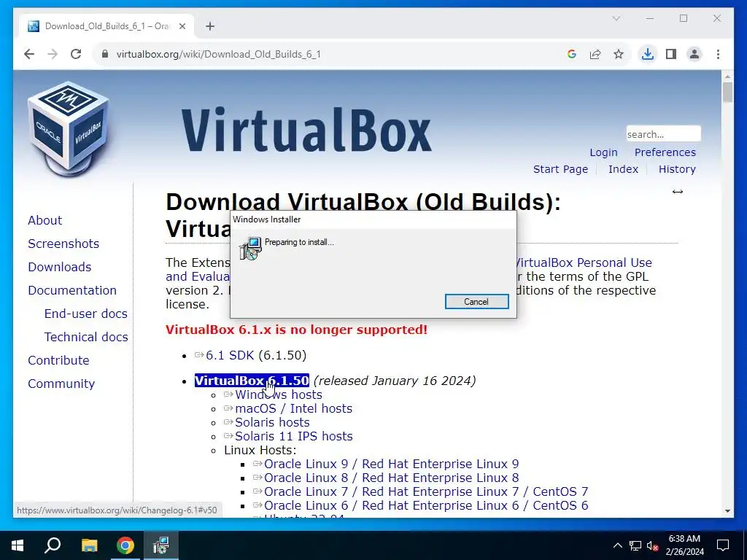The width and height of the screenshot is (747, 560).
Task: Click the page scrollbar down arrow
Action: 727,511
